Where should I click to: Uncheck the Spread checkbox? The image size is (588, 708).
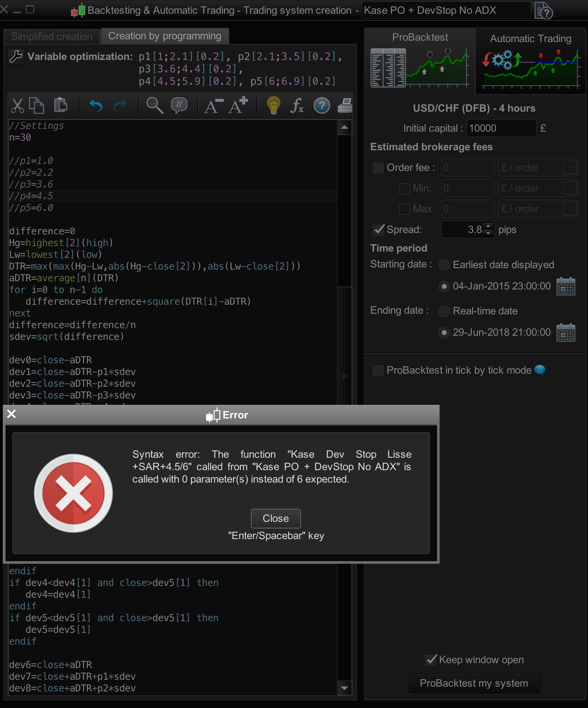378,230
